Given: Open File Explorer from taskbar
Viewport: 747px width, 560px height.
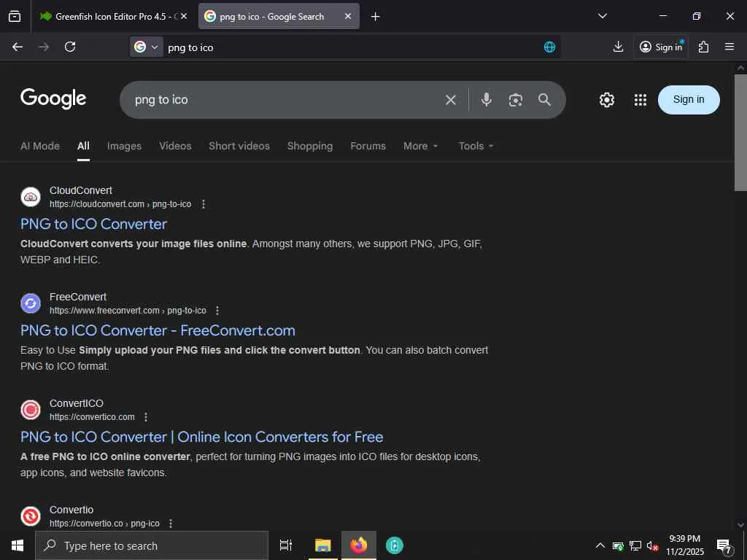Looking at the screenshot, I should pyautogui.click(x=323, y=545).
